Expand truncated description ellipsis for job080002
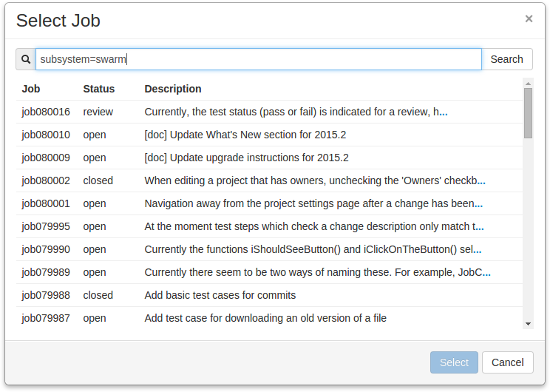550x392 pixels. [x=481, y=183]
